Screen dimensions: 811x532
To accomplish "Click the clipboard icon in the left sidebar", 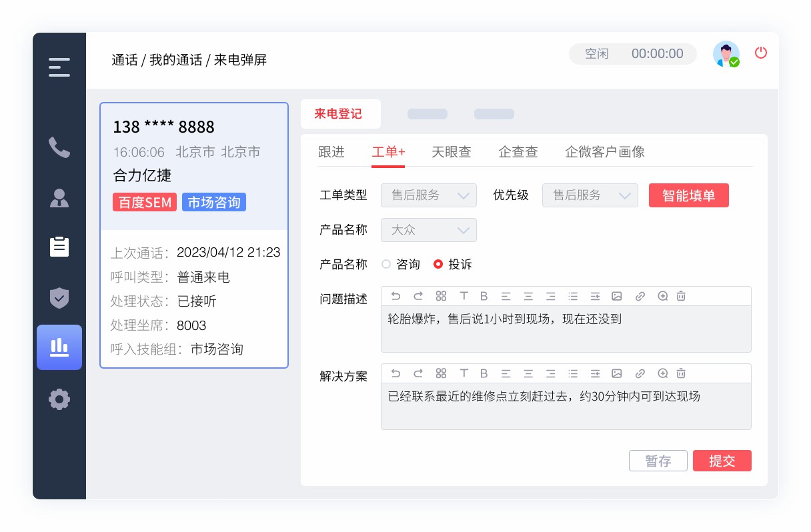I will tap(59, 247).
